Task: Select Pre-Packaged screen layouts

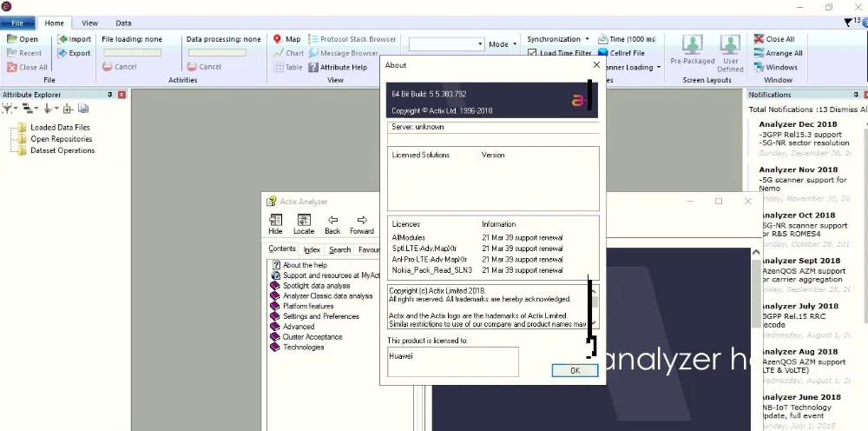Action: (x=693, y=51)
